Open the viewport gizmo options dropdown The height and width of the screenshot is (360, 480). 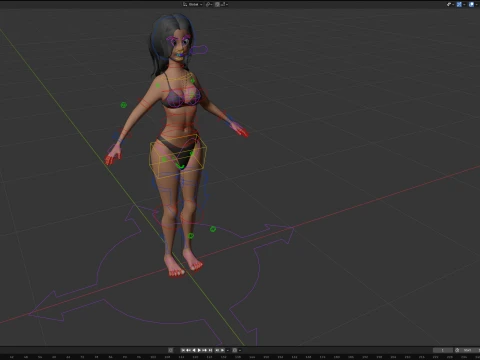tap(464, 4)
